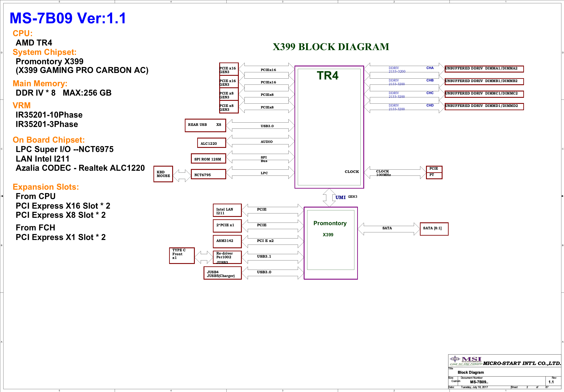Click the X399 BLOCK DIAGRAM heading
This screenshot has width=564, height=392.
click(331, 47)
